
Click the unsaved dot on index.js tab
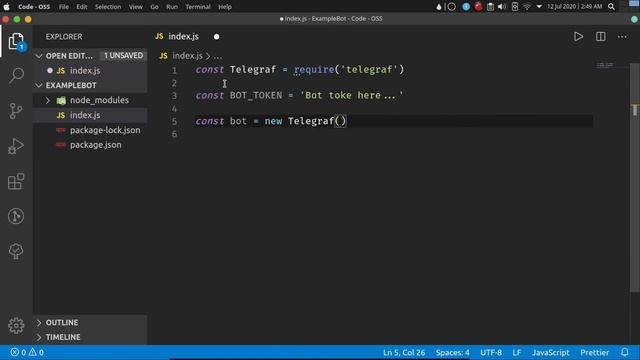coord(216,37)
